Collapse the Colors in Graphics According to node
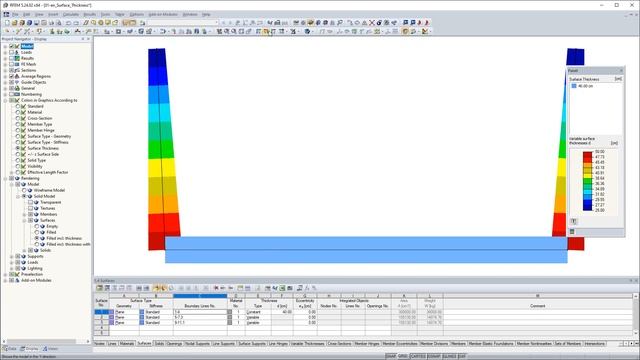Viewport: 640px width, 360px height. (5, 100)
